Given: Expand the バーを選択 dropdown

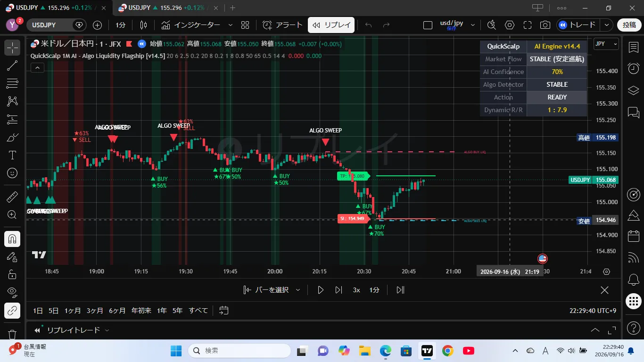Looking at the screenshot, I should coord(298,290).
